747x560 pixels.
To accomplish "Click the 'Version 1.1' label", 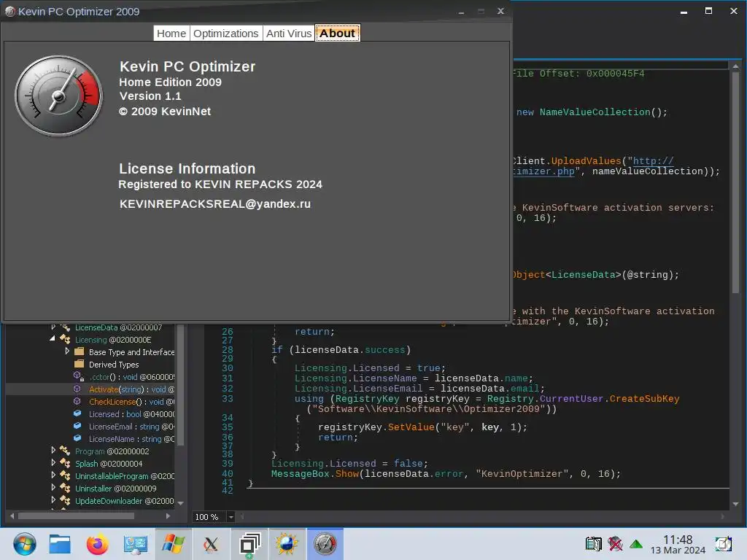I will tap(150, 96).
